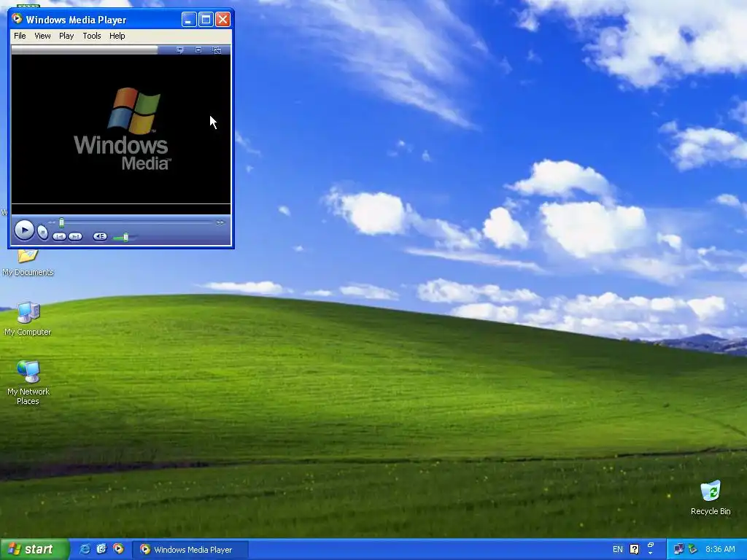Image resolution: width=747 pixels, height=560 pixels.
Task: Click the rewind arrows beside seek bar
Action: pyautogui.click(x=52, y=222)
